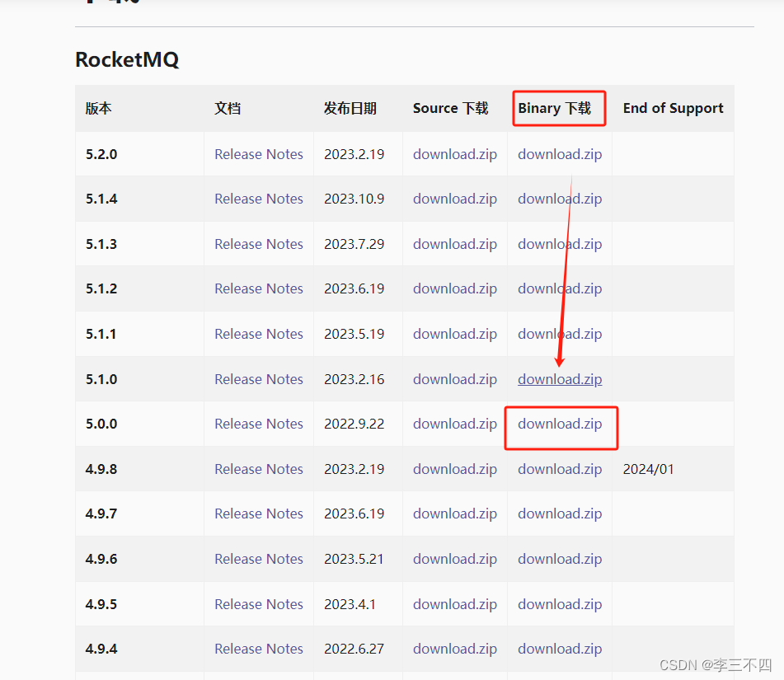Open Release Notes for version 5.0.0

259,424
